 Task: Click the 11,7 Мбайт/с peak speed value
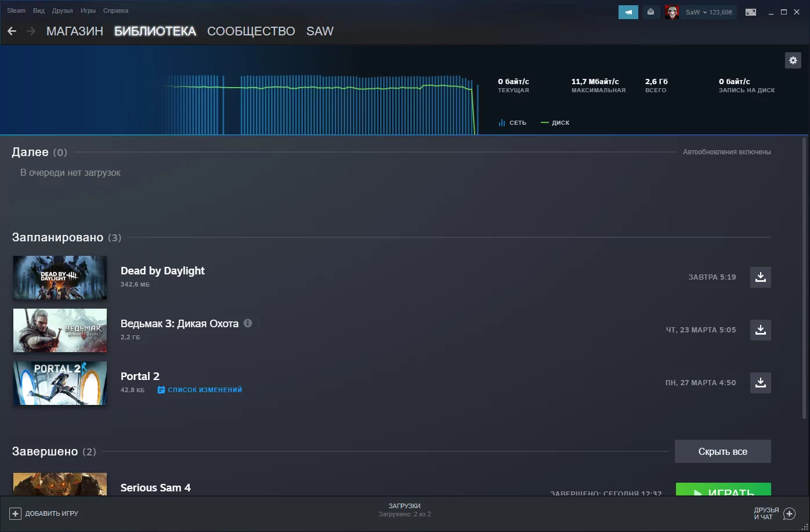(x=595, y=82)
